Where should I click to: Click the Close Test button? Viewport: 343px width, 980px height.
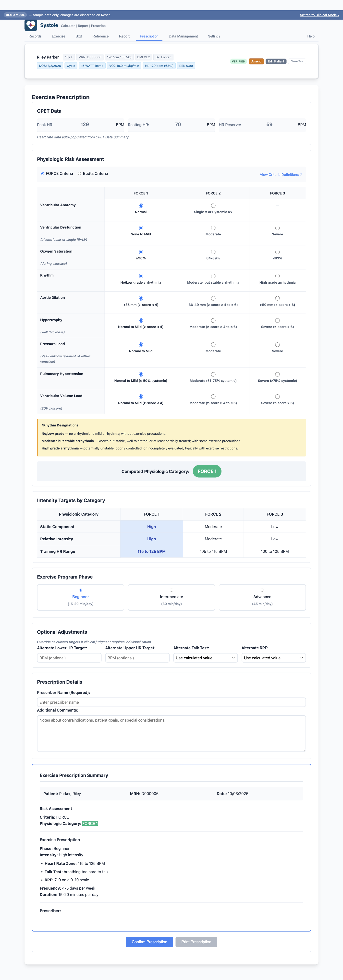pyautogui.click(x=297, y=61)
